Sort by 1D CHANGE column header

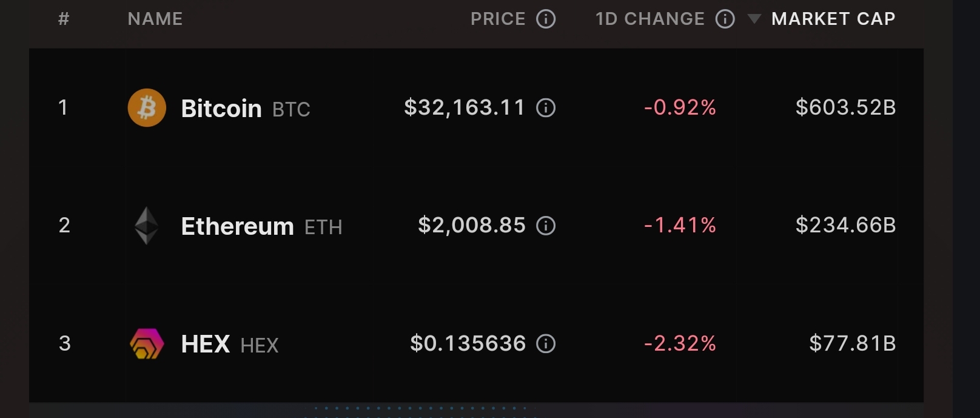click(x=650, y=19)
